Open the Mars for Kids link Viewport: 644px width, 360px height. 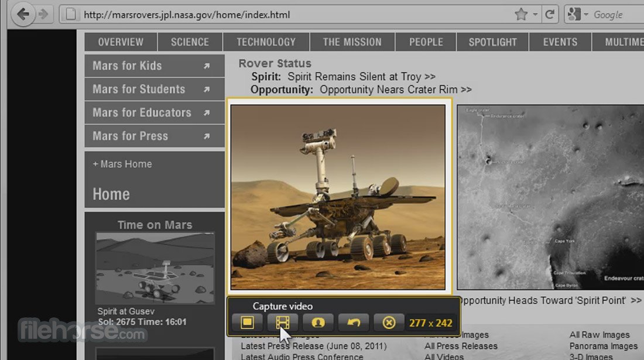coord(155,66)
